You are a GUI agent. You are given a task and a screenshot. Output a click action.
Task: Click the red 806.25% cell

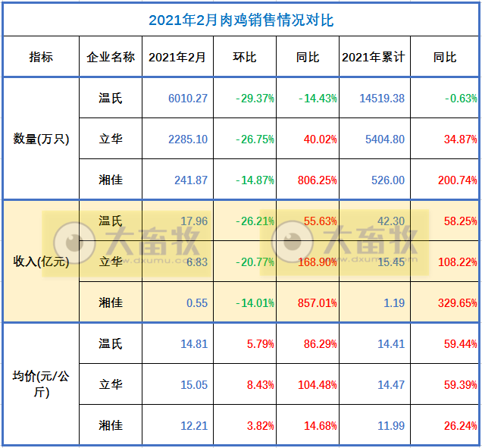pyautogui.click(x=318, y=180)
